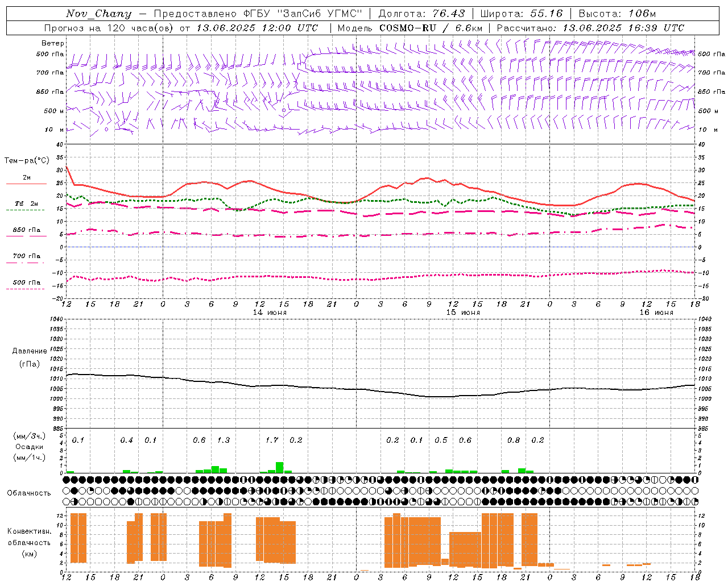Click the 0.4 precipitation value
The height and width of the screenshot is (582, 728).
pos(126,440)
